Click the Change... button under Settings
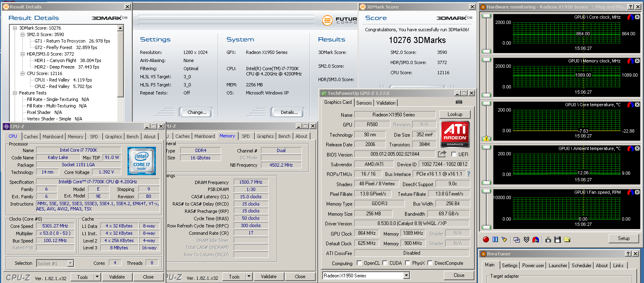Viewport: 644px width, 283px height. [x=197, y=112]
